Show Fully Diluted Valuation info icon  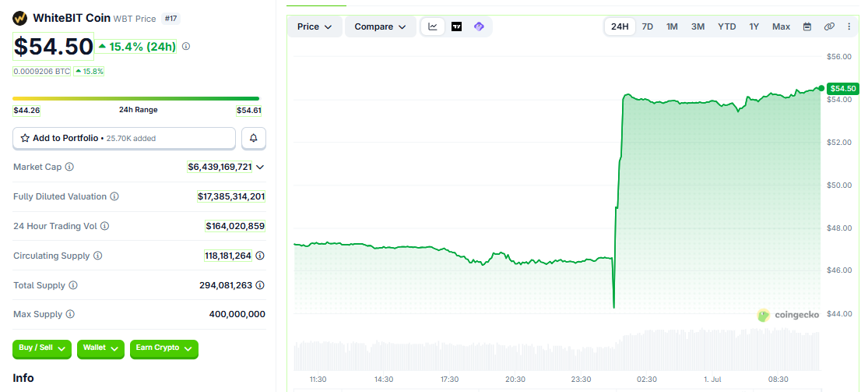[114, 196]
